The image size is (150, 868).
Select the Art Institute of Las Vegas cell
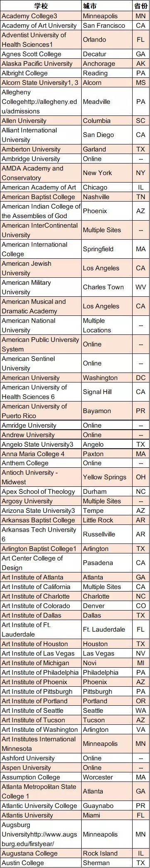(x=41, y=654)
